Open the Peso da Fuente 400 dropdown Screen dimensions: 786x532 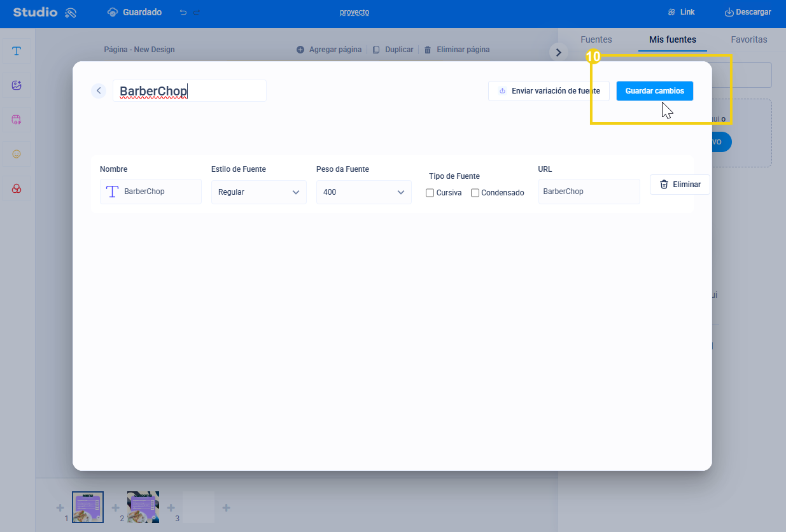364,192
